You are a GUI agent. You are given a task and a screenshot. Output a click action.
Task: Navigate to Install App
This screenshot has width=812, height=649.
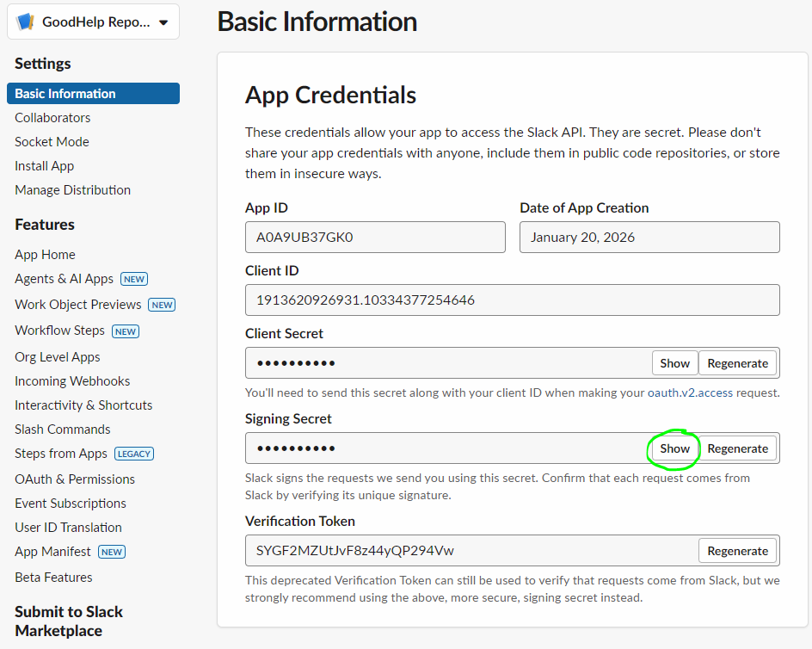point(44,166)
